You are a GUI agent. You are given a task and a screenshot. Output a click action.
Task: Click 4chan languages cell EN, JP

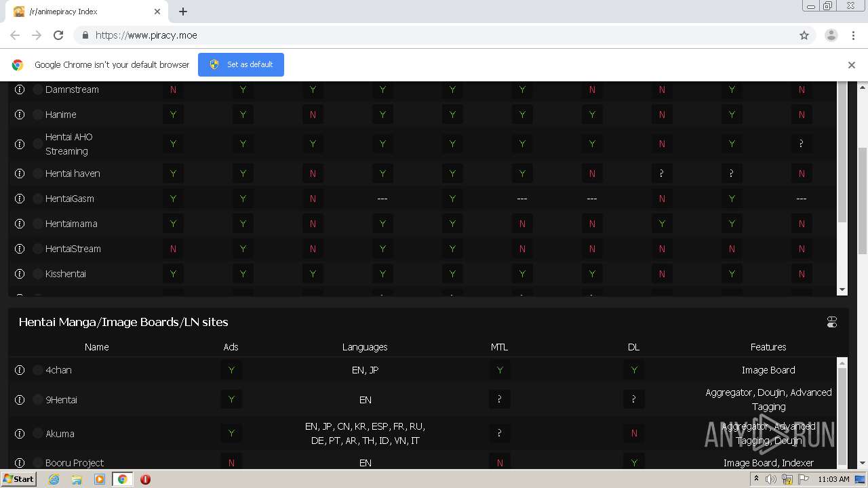tap(365, 370)
